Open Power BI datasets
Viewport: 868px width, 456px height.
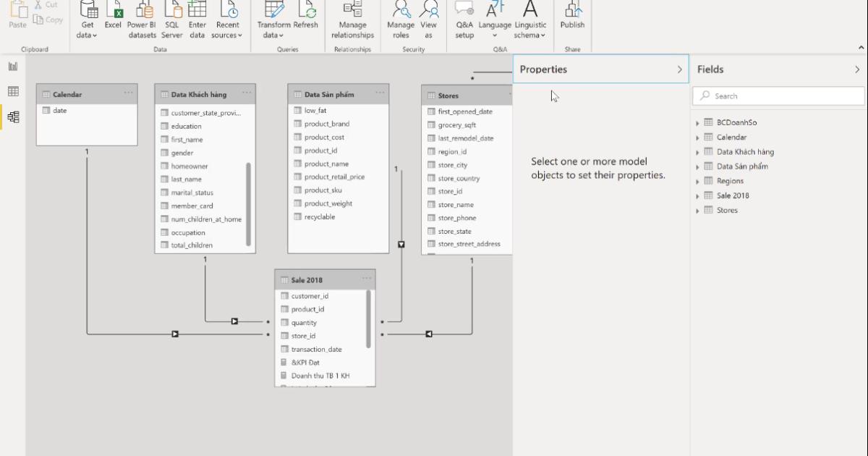pos(142,11)
